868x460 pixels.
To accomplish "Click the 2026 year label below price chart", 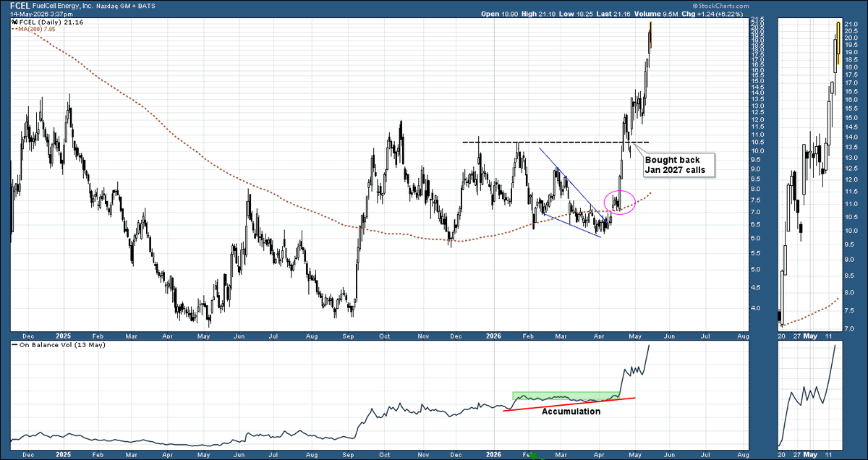I will [493, 336].
